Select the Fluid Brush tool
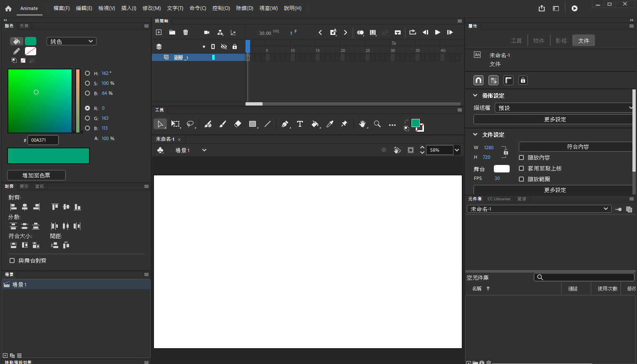Viewport: 637px width, 364px height. [208, 124]
